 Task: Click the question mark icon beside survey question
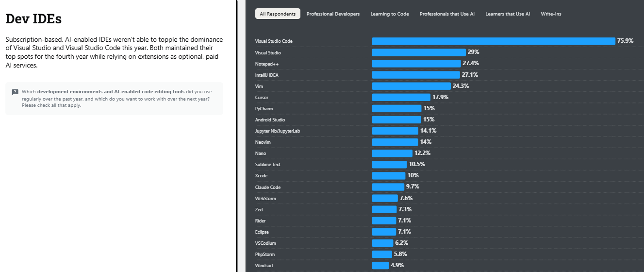point(15,92)
